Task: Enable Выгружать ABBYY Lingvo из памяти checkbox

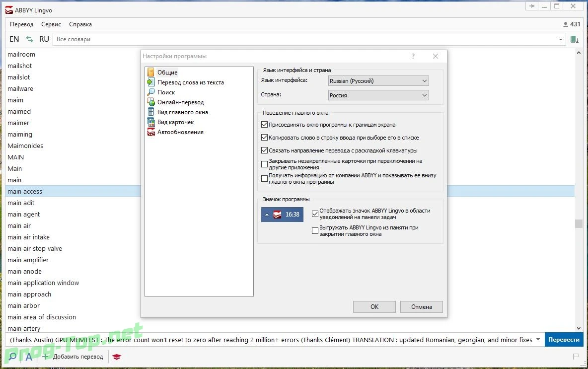Action: coord(315,230)
